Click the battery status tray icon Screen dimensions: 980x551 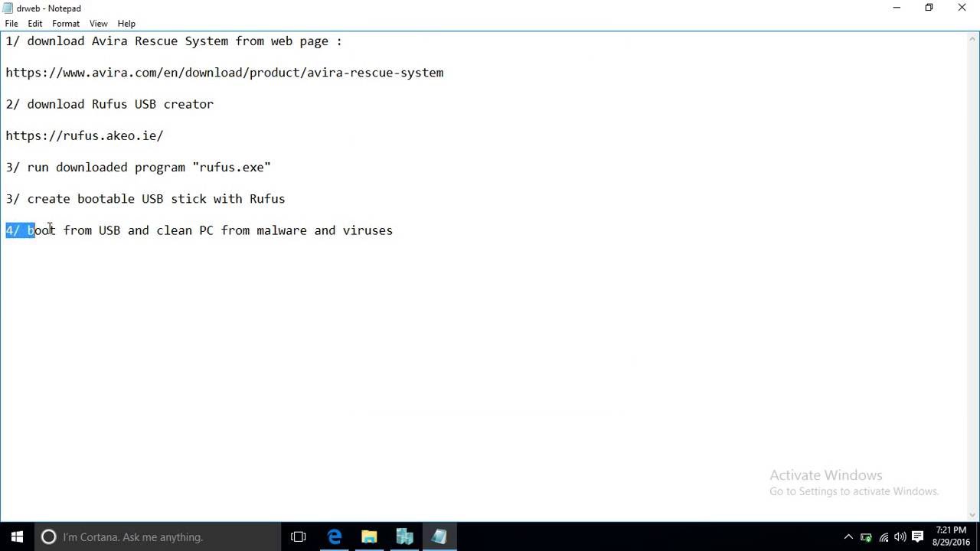[866, 537]
